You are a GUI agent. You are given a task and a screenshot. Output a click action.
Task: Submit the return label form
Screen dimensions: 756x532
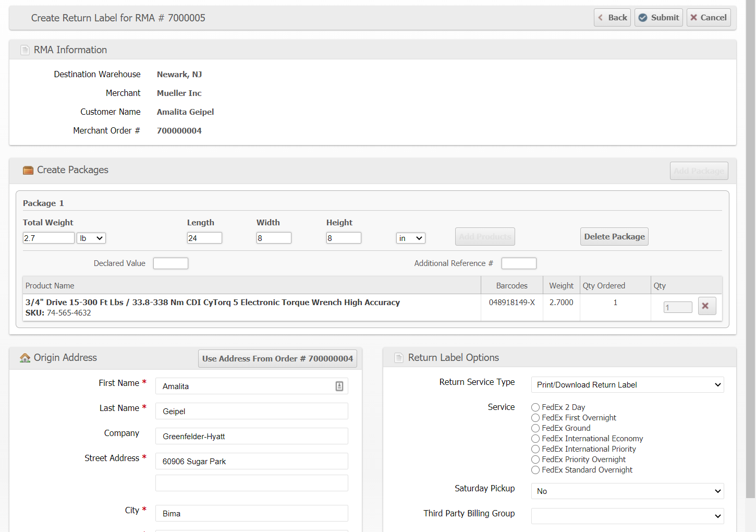pyautogui.click(x=659, y=18)
